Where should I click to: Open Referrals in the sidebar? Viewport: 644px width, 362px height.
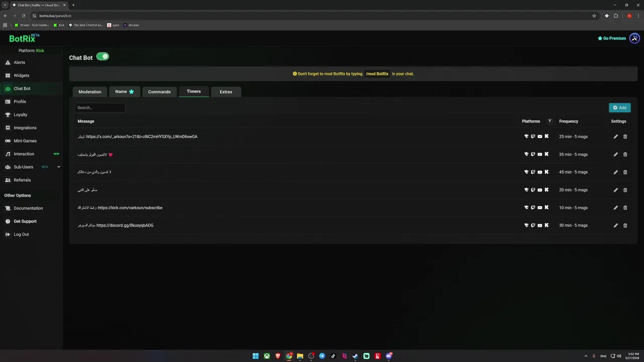(31, 180)
